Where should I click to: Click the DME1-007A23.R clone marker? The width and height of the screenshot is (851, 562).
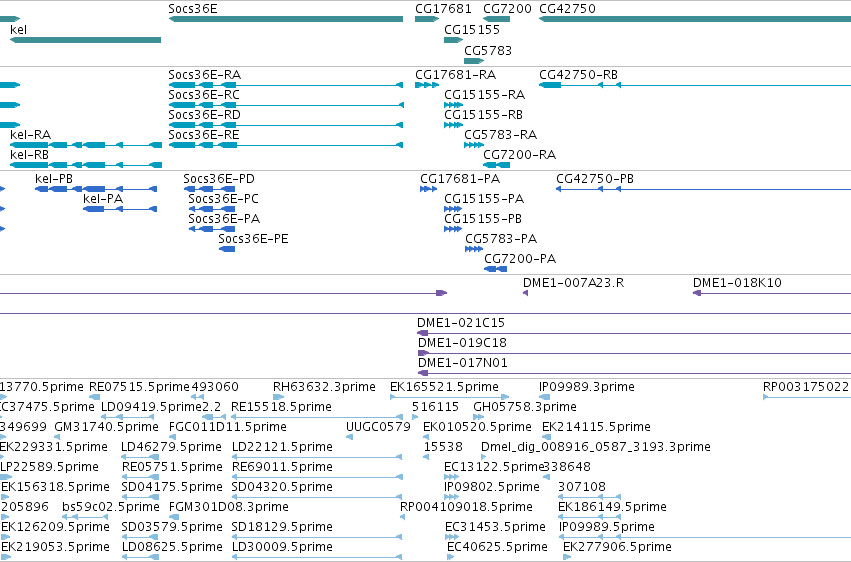[x=525, y=293]
